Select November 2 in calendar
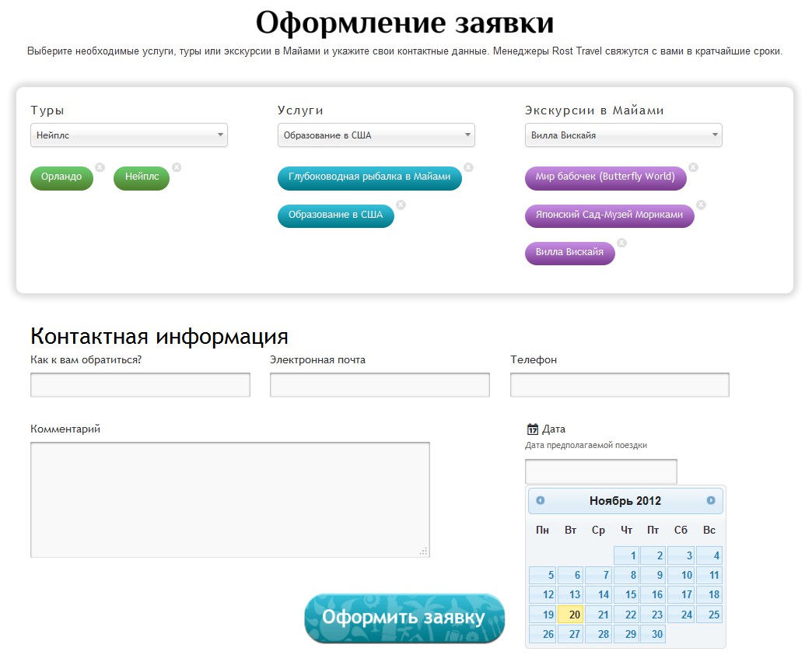Screen dimensions: 812x669 tap(653, 555)
